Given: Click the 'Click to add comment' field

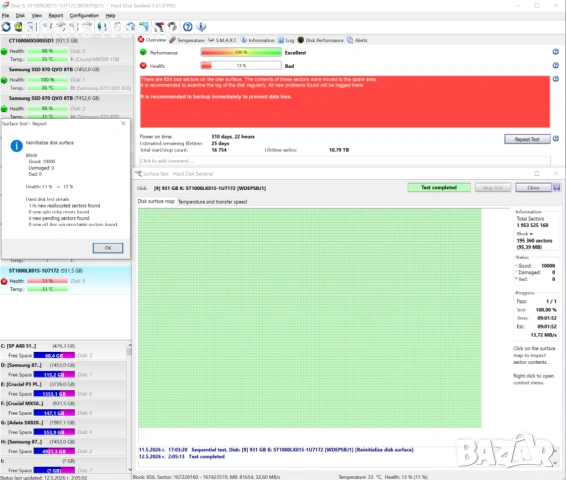Looking at the screenshot, I should [345, 161].
